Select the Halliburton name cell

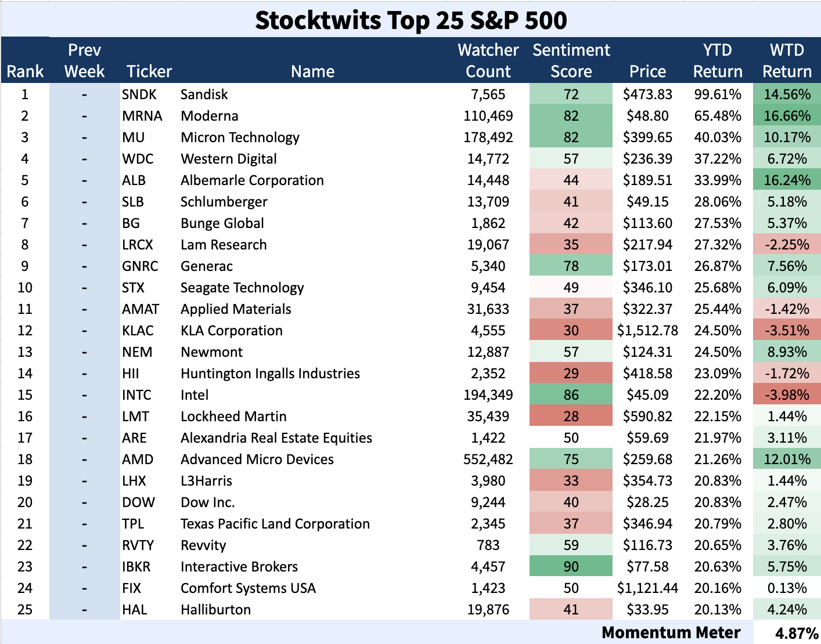tap(215, 610)
